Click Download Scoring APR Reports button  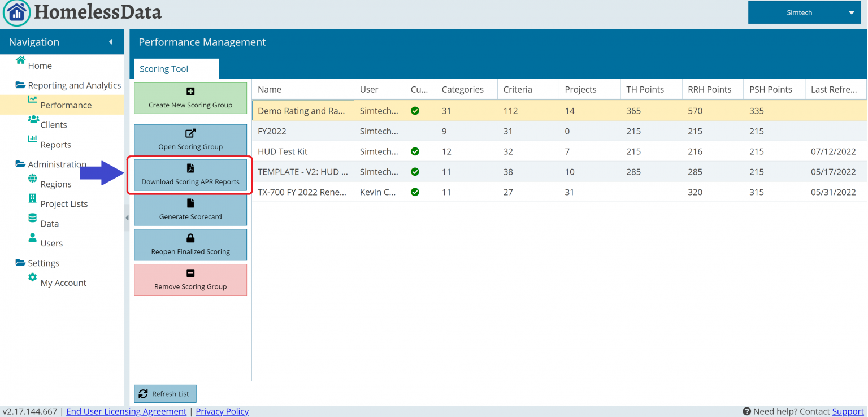coord(190,175)
